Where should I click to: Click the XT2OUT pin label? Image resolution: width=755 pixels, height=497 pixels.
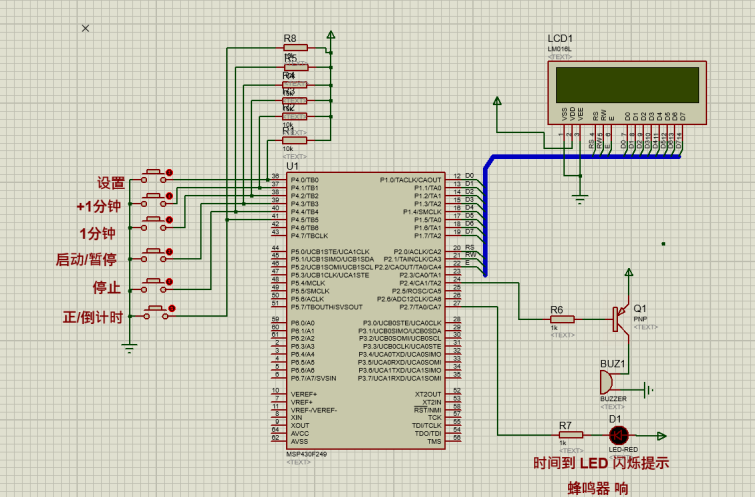click(428, 394)
